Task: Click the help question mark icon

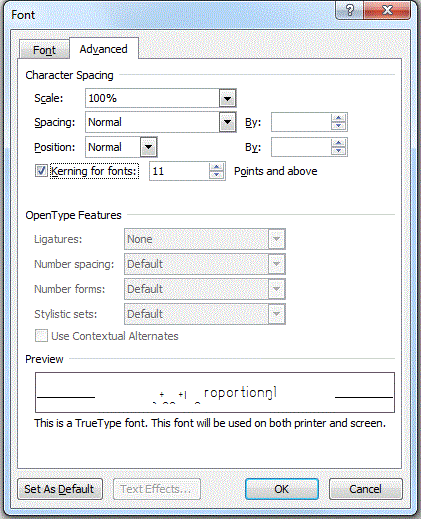Action: coord(350,10)
